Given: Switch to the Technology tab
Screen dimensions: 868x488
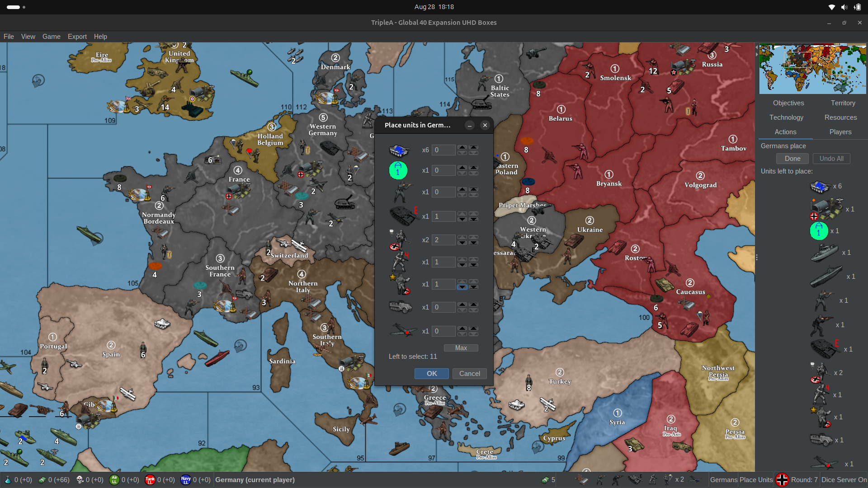Looking at the screenshot, I should (787, 117).
